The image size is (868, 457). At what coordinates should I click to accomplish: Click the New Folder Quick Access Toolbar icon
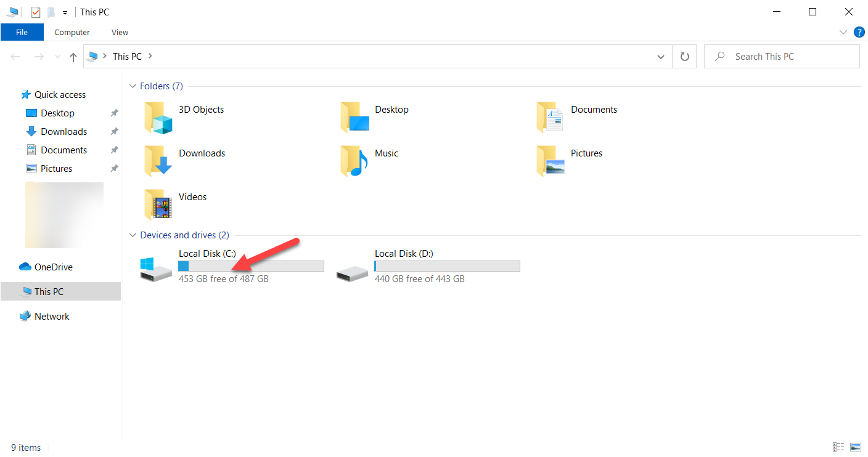[x=50, y=12]
